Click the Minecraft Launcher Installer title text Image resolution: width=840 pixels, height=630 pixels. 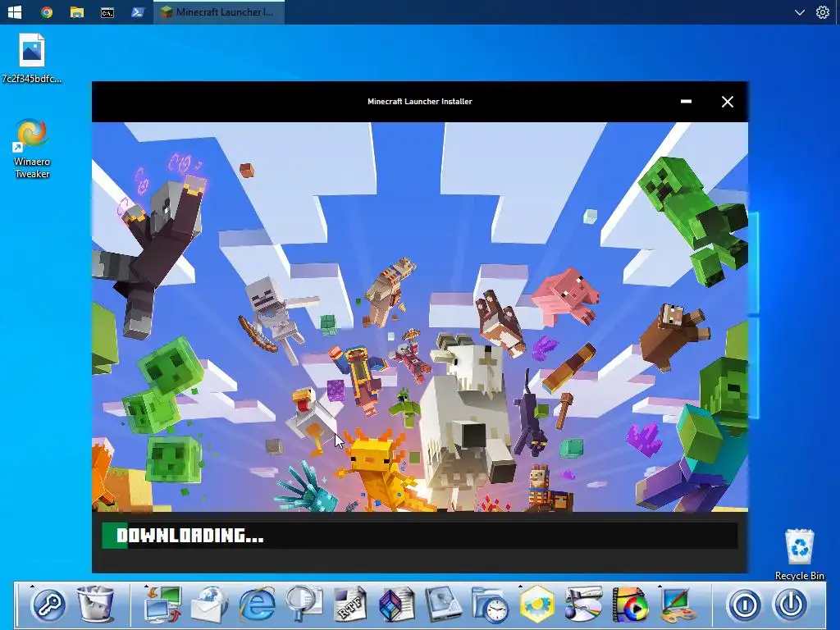coord(419,101)
